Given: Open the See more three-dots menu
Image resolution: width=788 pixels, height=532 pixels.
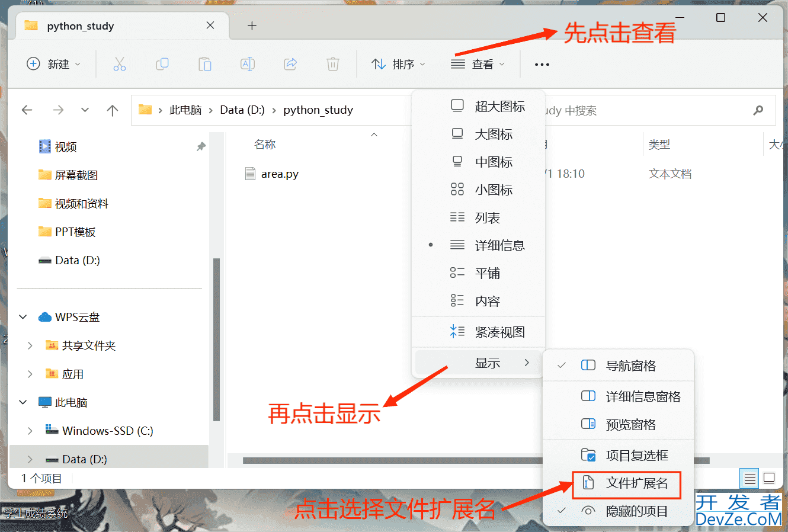Looking at the screenshot, I should (x=542, y=64).
